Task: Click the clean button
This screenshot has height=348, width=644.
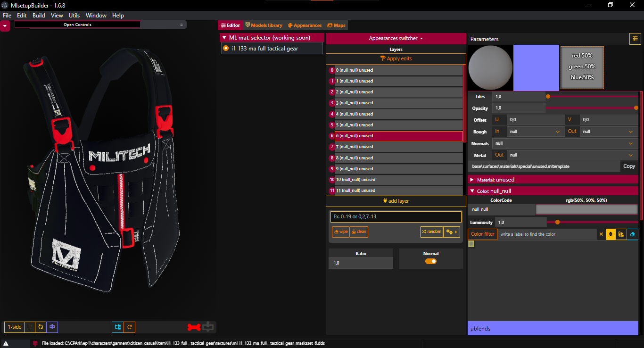Action: [359, 232]
